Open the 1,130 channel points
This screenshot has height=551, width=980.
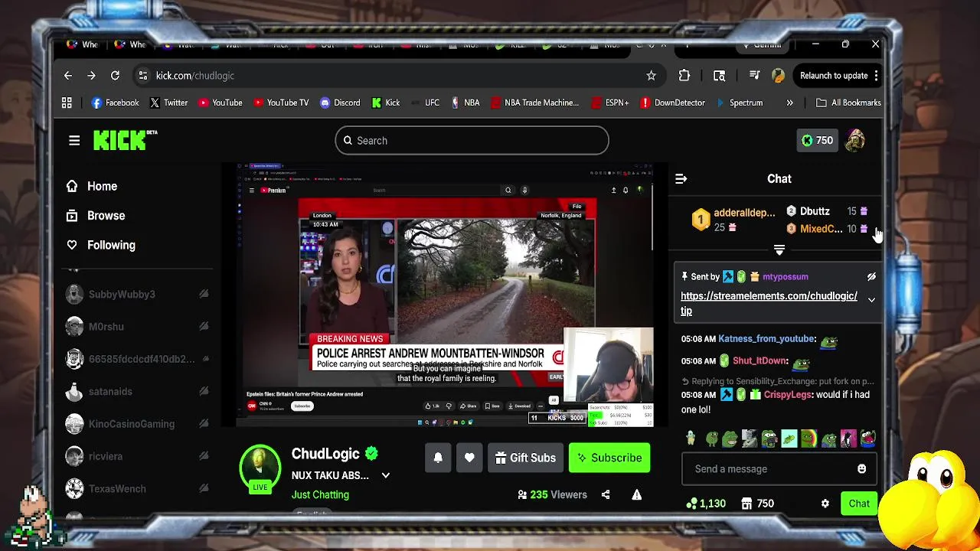(706, 504)
